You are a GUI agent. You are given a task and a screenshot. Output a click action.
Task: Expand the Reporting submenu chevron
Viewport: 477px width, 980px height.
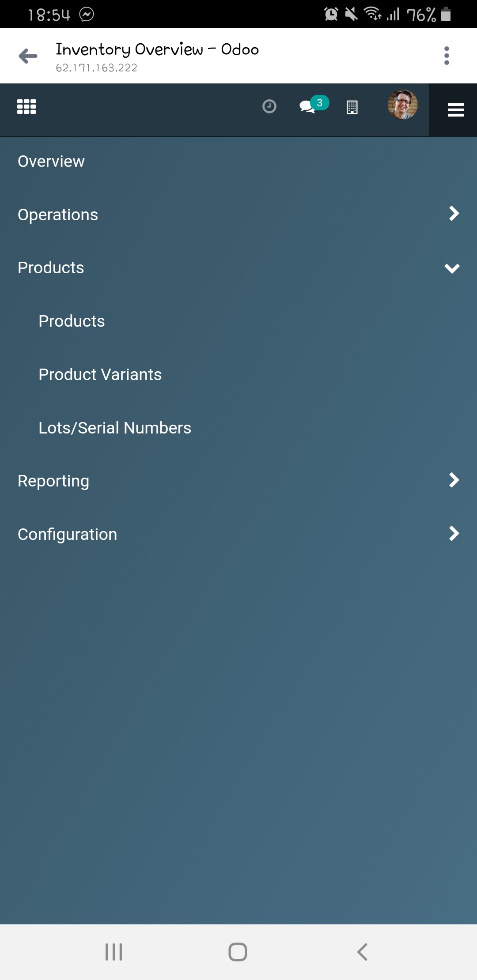[454, 480]
